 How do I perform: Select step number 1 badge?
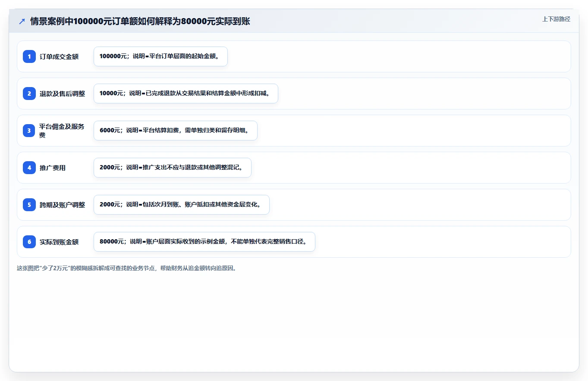click(29, 56)
